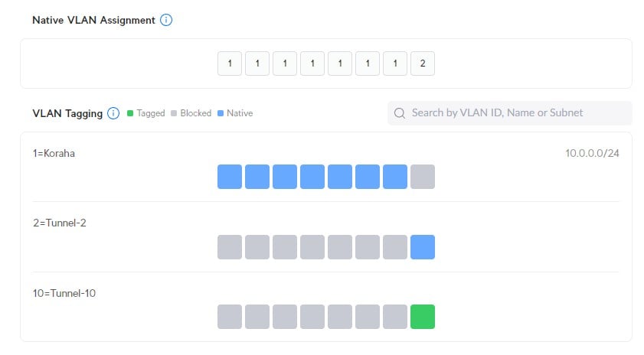Click the green Tagged legend indicator
The width and height of the screenshot is (644, 355).
(130, 113)
